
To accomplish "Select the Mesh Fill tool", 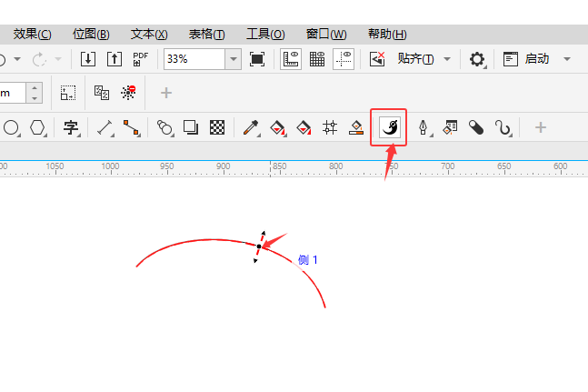I will [330, 127].
